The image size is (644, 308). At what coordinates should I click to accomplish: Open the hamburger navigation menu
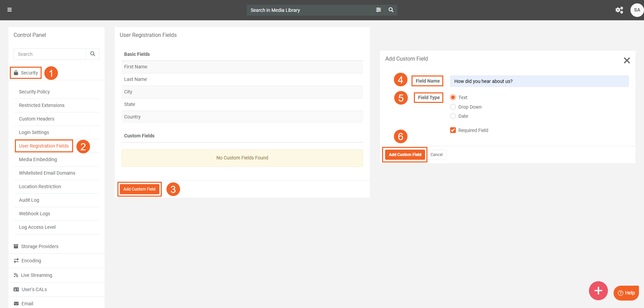(9, 10)
